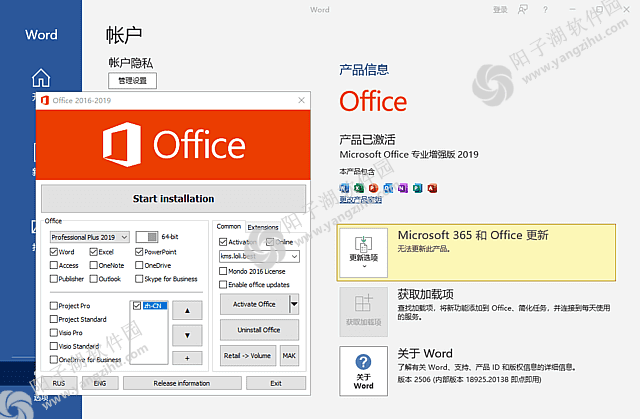Toggle the PowerPoint checkbox
640x419 pixels.
point(139,252)
